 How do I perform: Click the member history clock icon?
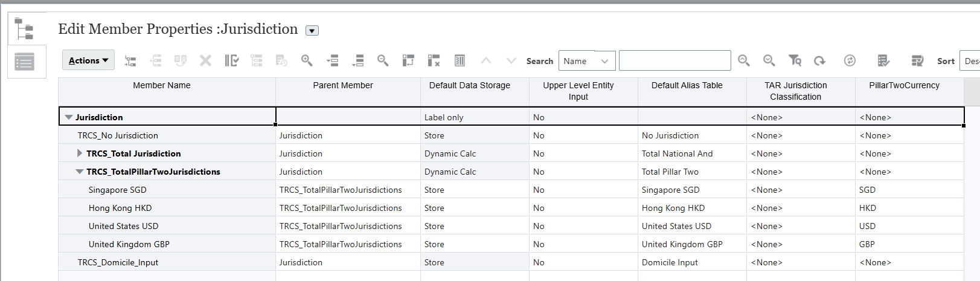coord(281,60)
